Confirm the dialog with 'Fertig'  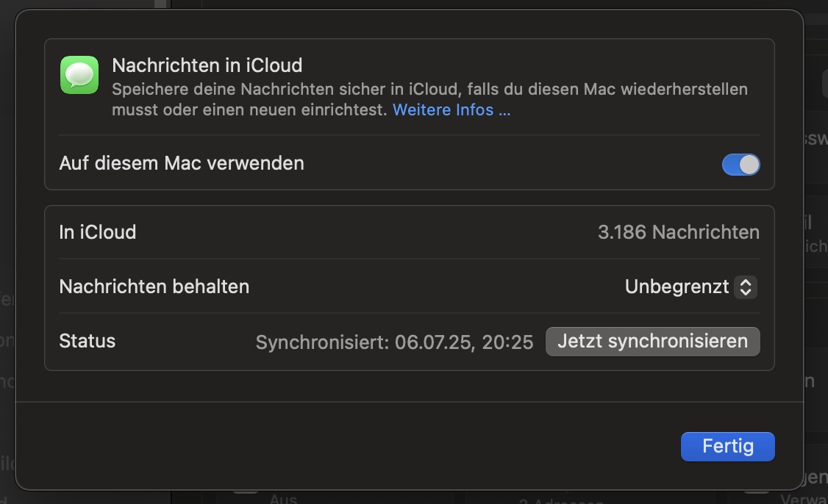point(727,446)
